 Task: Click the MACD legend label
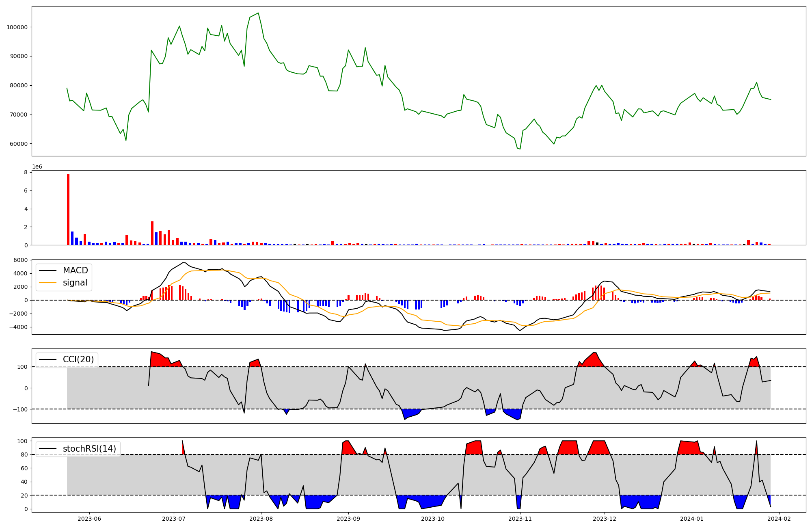[75, 270]
